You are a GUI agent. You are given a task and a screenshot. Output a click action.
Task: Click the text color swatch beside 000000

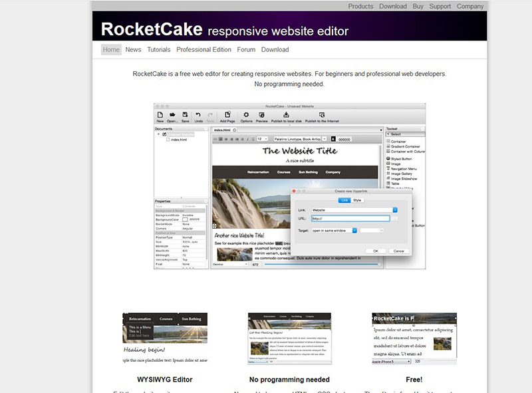tap(333, 139)
